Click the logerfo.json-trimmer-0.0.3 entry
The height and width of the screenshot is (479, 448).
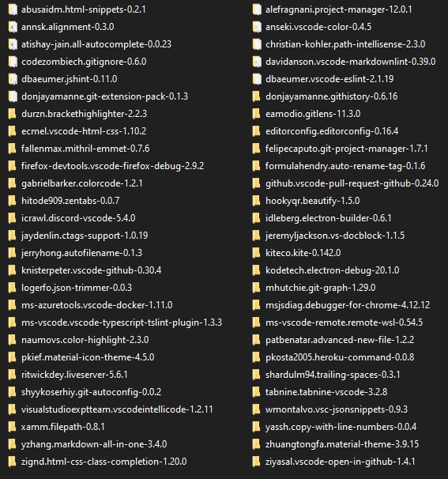point(77,288)
